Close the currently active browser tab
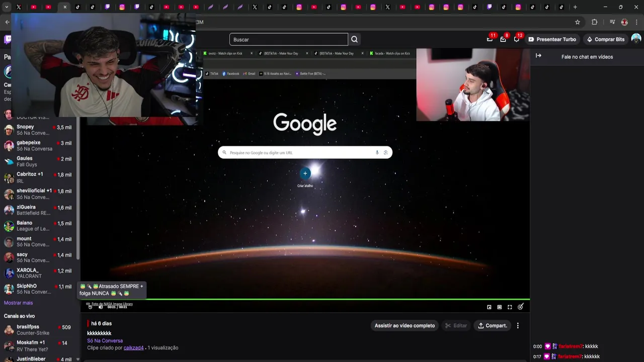 pyautogui.click(x=64, y=7)
